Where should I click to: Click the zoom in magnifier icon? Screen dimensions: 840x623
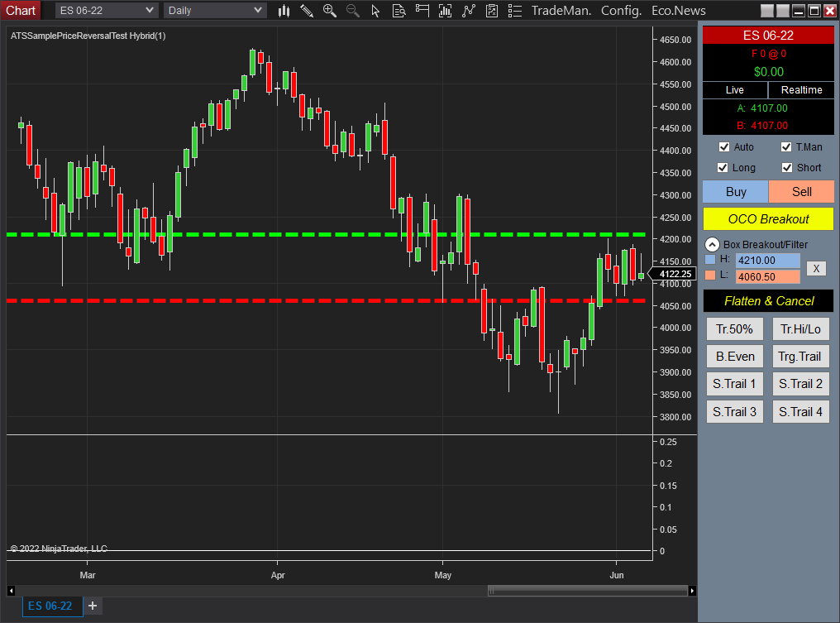pyautogui.click(x=329, y=11)
